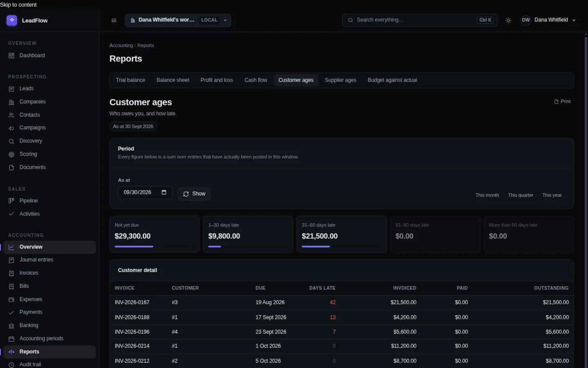Screen dimensions: 588x368
Task: Switch to Budget against actual tab
Action: click(392, 80)
